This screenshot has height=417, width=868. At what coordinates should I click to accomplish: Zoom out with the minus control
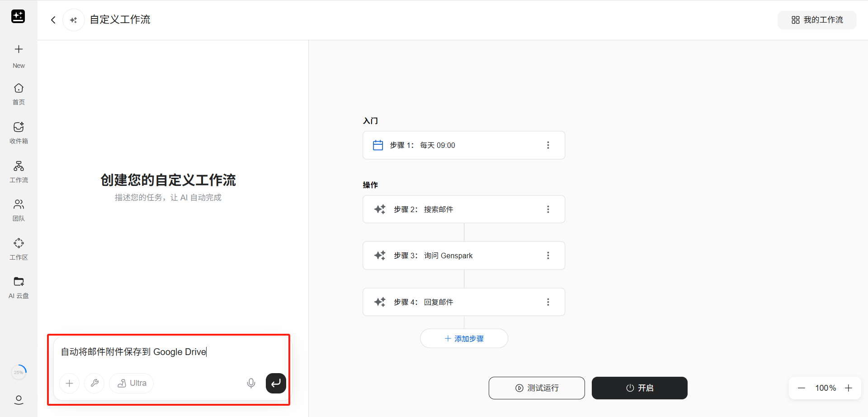(801, 388)
